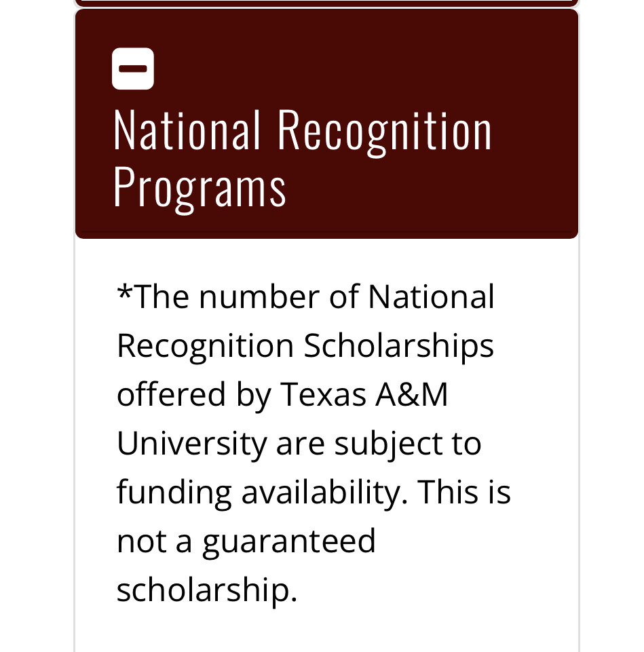This screenshot has height=652, width=644.
Task: Click the words "not a guaranteed"
Action: tap(246, 542)
